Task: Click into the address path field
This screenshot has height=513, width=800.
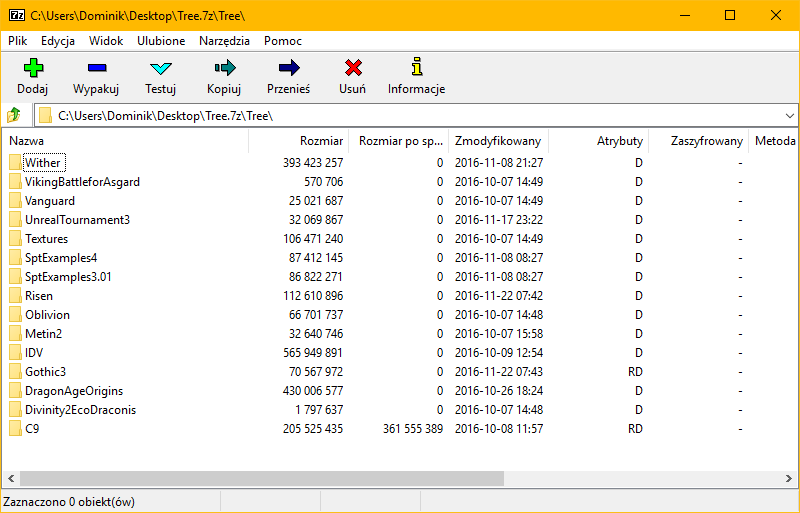Action: (x=400, y=115)
